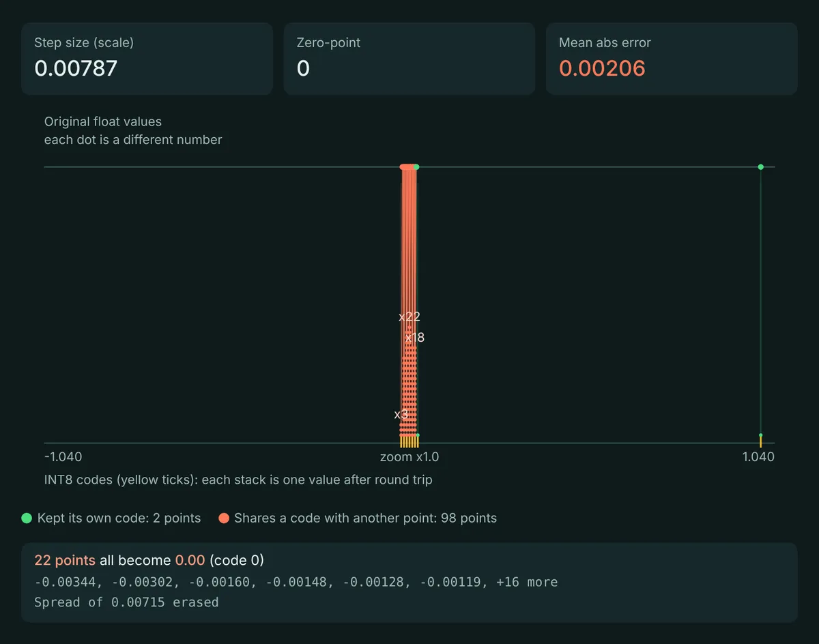The image size is (819, 644).
Task: Click the INT8 codes caption below the chart
Action: 238,480
